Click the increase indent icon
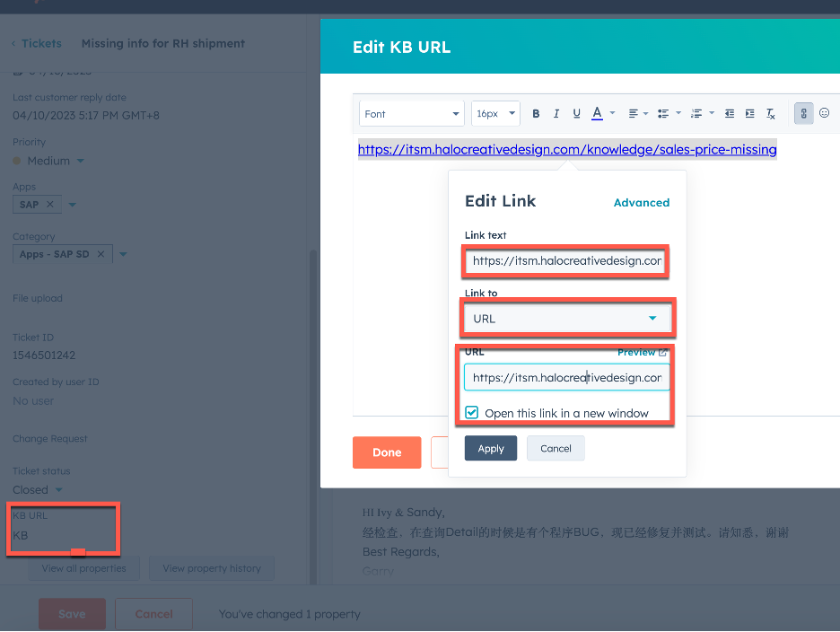 click(749, 114)
